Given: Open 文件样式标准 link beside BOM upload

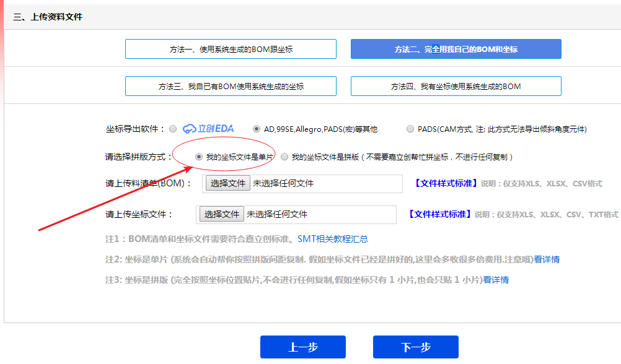Looking at the screenshot, I should [446, 183].
